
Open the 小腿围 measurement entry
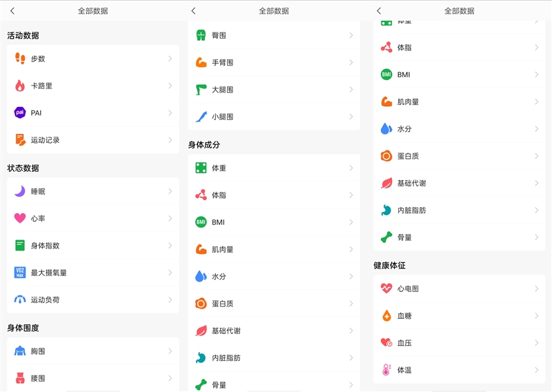point(273,117)
